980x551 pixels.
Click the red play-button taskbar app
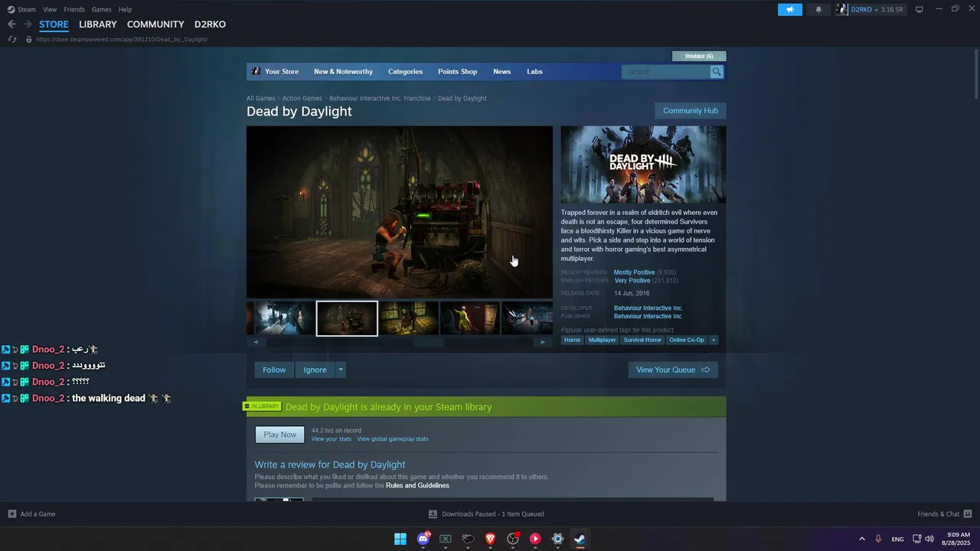[535, 539]
